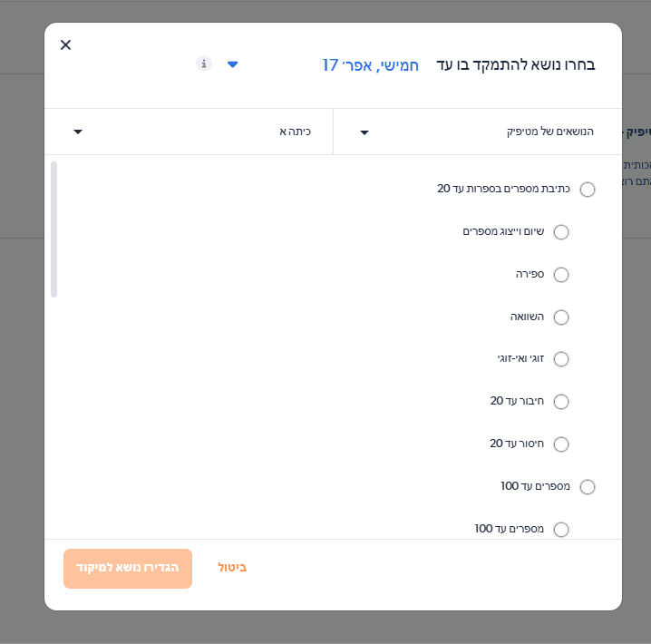The height and width of the screenshot is (644, 651).
Task: Select the top-level מספרים עד 100 topic radio
Action: 588,487
